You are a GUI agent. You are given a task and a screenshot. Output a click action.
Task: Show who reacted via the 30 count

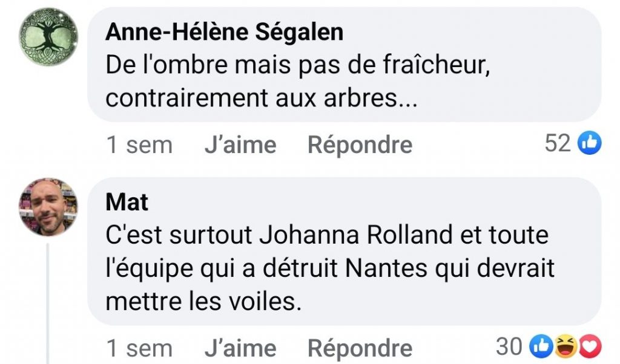pos(509,346)
